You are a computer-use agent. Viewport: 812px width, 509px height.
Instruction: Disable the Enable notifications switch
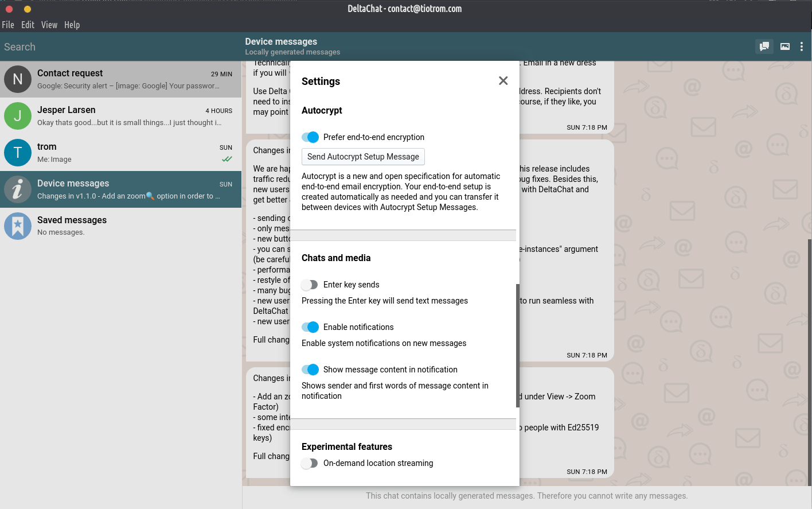click(310, 327)
